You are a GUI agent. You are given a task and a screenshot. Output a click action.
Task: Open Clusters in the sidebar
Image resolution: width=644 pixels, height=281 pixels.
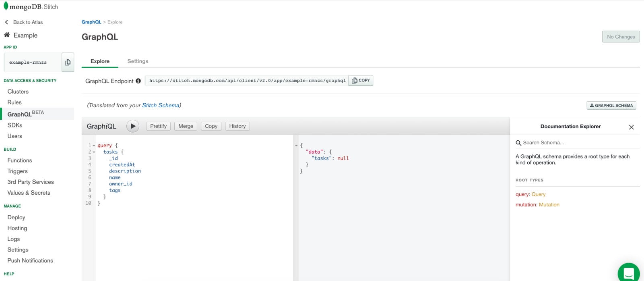[18, 92]
